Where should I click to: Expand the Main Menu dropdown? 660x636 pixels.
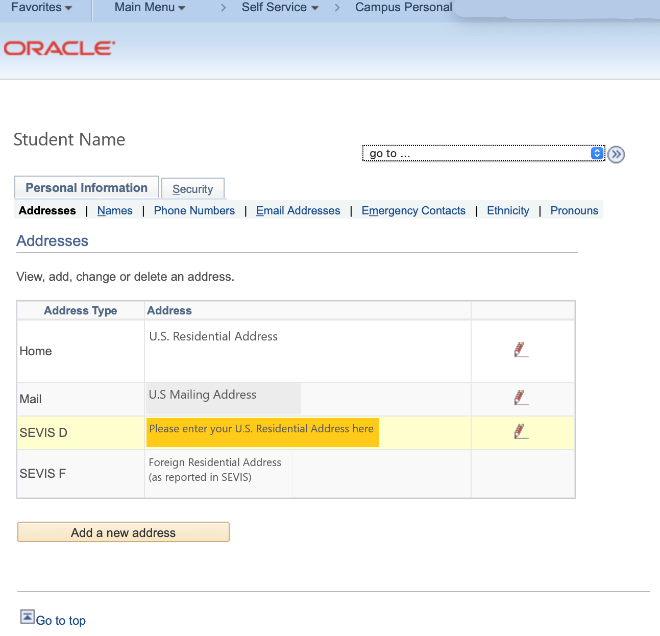150,8
